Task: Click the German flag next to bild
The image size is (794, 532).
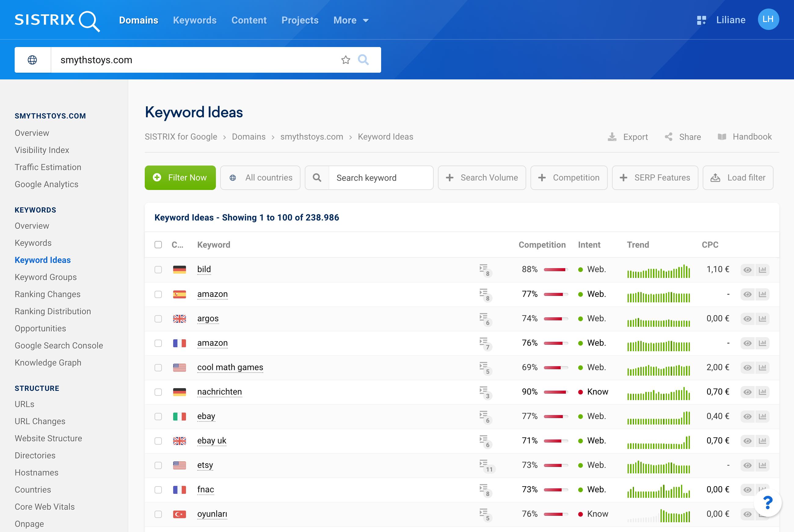Action: 180,270
